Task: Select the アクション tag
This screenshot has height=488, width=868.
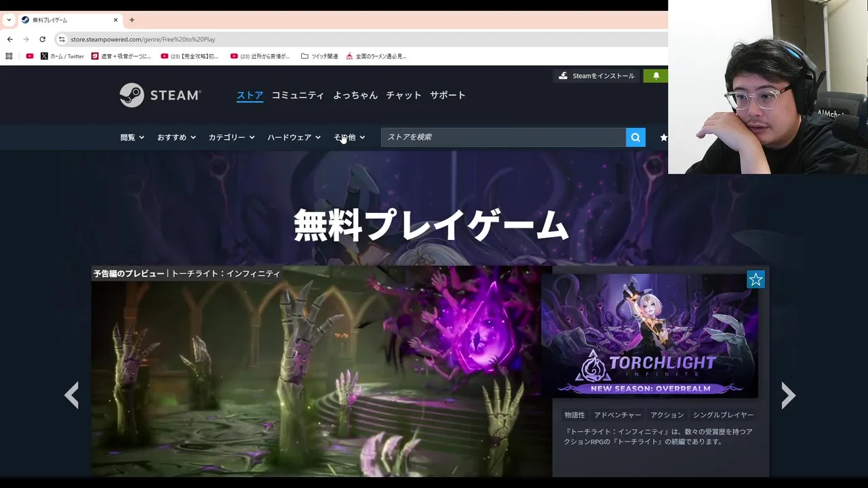Action: (667, 415)
